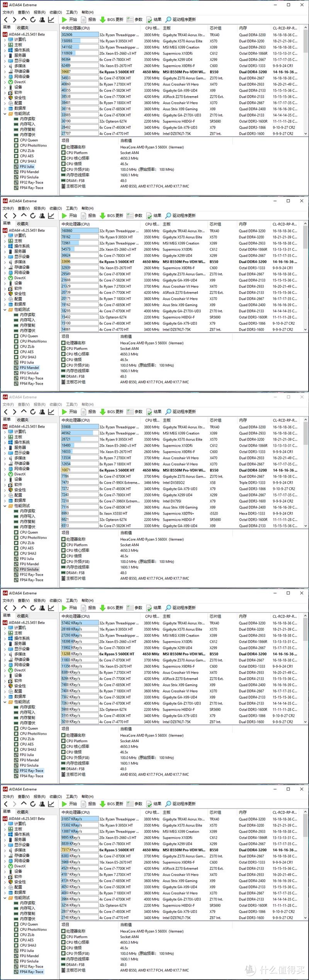Select DirectX Xbox icon in FPU Mandel window tree
The image size is (309, 980).
tap(10, 278)
